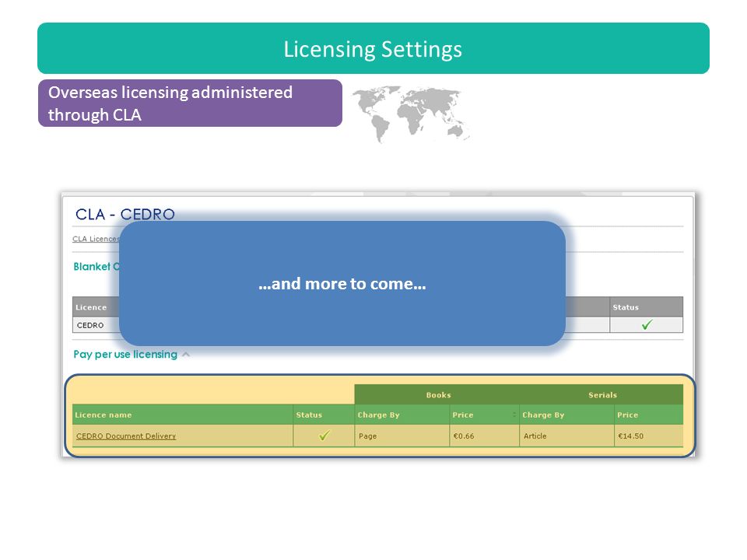The height and width of the screenshot is (560, 747).
Task: Select the Page charge-by cell
Action: point(402,436)
